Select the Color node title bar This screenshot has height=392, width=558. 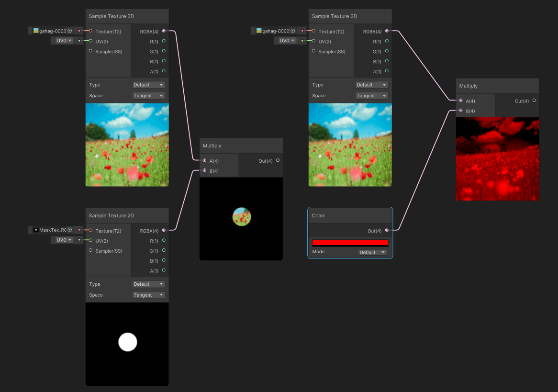pyautogui.click(x=350, y=215)
